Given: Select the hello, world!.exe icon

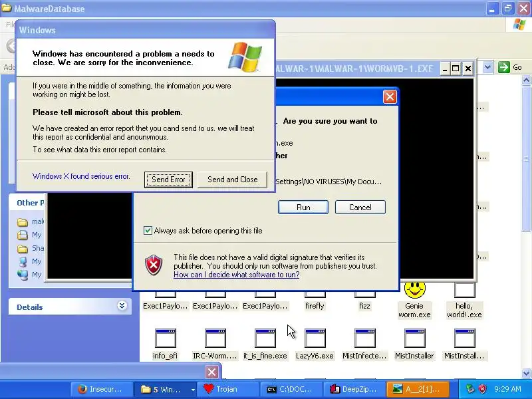Looking at the screenshot, I should [x=464, y=290].
